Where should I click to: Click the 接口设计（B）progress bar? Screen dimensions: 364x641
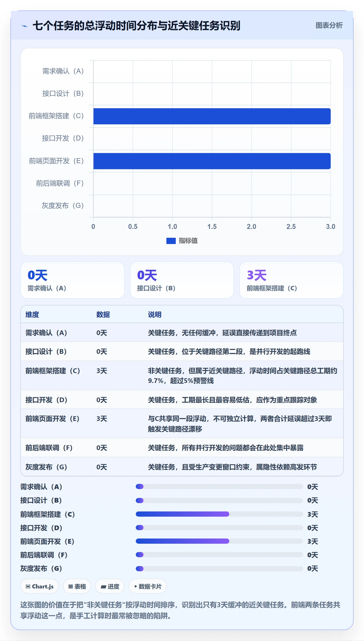[219, 500]
